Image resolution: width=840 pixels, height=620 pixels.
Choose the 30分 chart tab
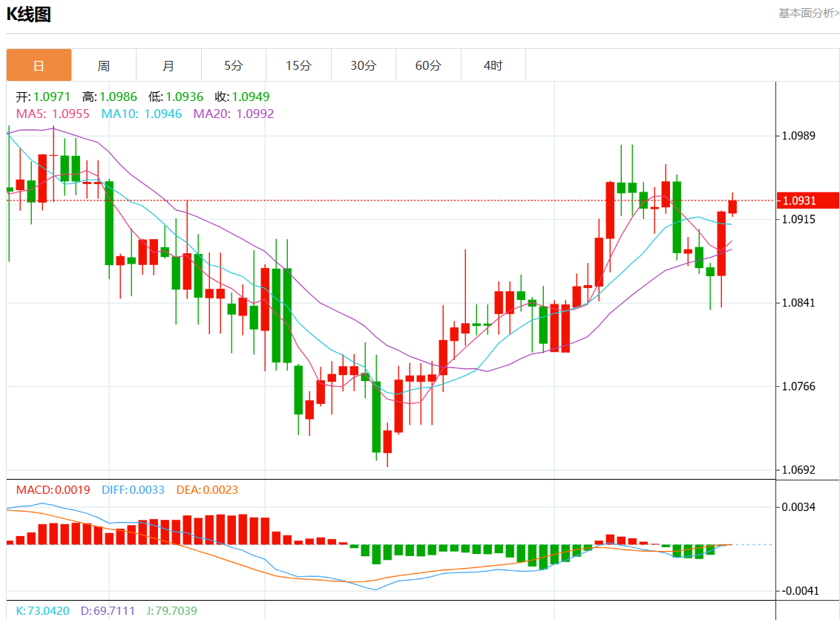tap(364, 65)
